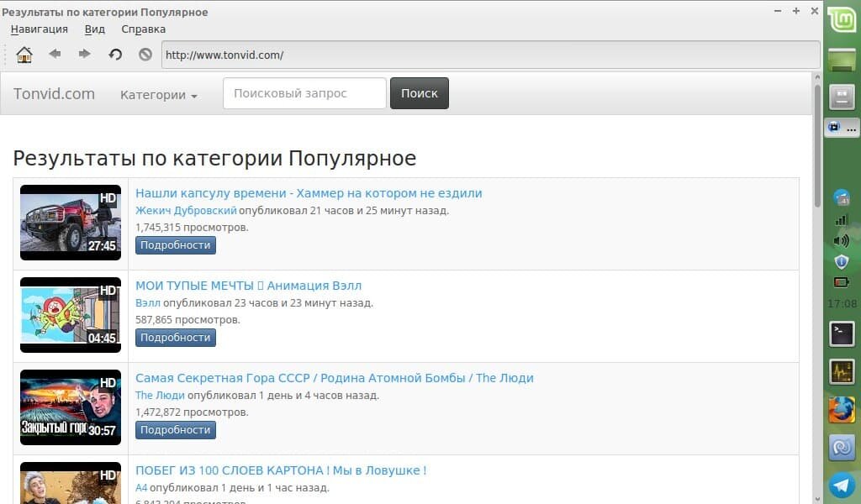Viewport: 861px width, 504px height.
Task: Open Telegram from the system panel
Action: click(x=842, y=486)
